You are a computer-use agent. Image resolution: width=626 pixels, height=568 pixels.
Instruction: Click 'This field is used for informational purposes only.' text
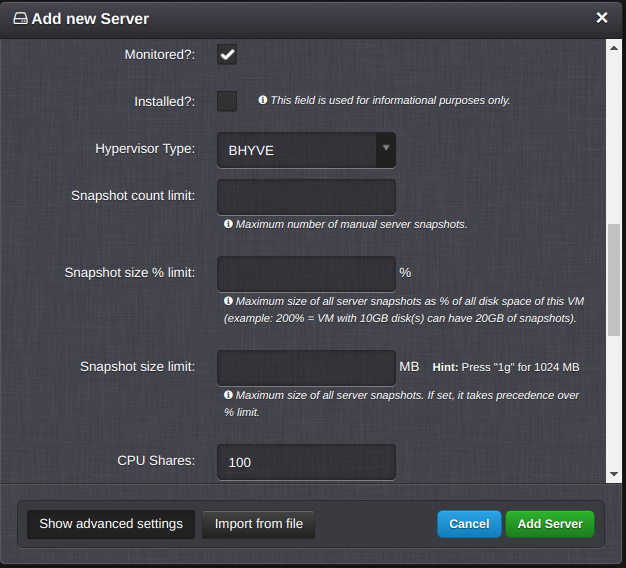390,100
